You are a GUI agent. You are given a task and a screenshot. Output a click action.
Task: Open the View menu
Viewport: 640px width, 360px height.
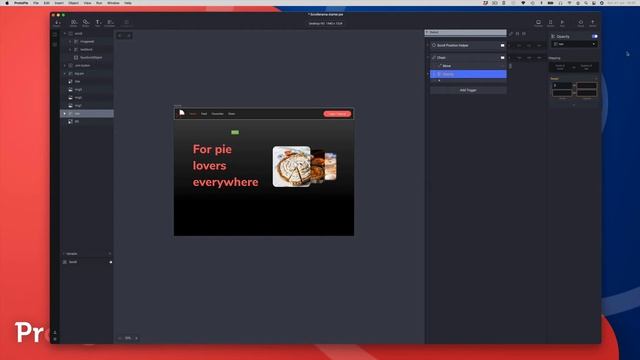coord(87,3)
